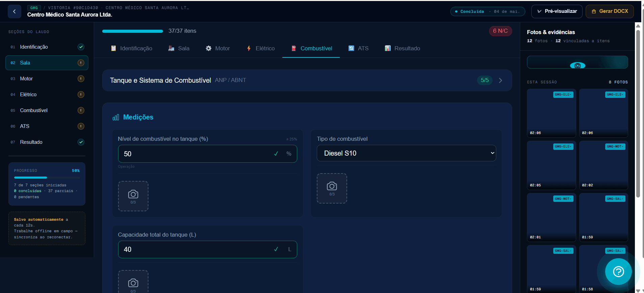Viewport: 644px width, 293px height.
Task: Open the camera capture button under Fotos & evidências
Action: (577, 62)
